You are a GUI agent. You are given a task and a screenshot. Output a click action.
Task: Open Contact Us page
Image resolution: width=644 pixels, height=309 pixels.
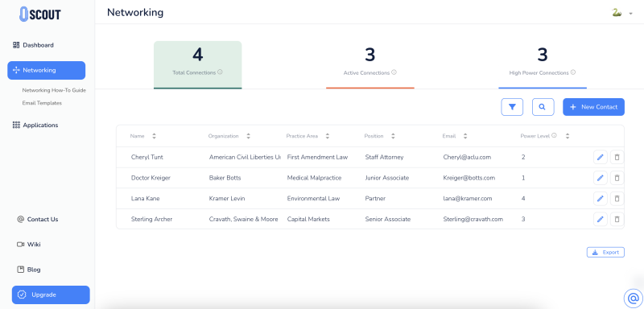click(38, 219)
